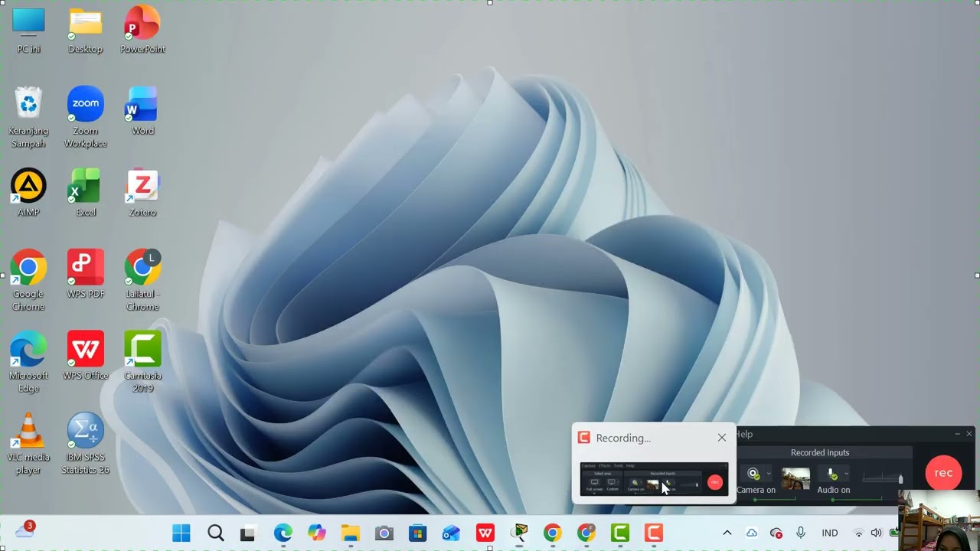Open File Explorer from the taskbar
Image resolution: width=980 pixels, height=551 pixels.
point(350,533)
